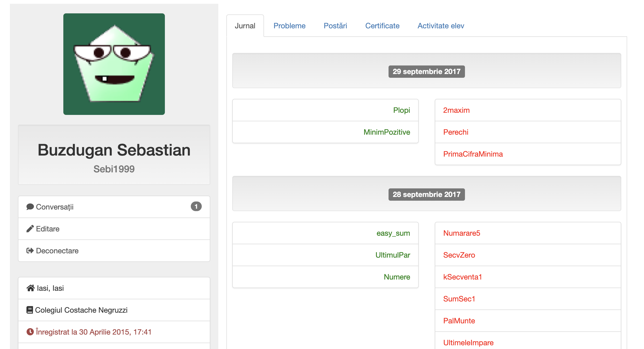The image size is (644, 349).
Task: Click the Deconectare sign-out icon
Action: click(x=30, y=251)
